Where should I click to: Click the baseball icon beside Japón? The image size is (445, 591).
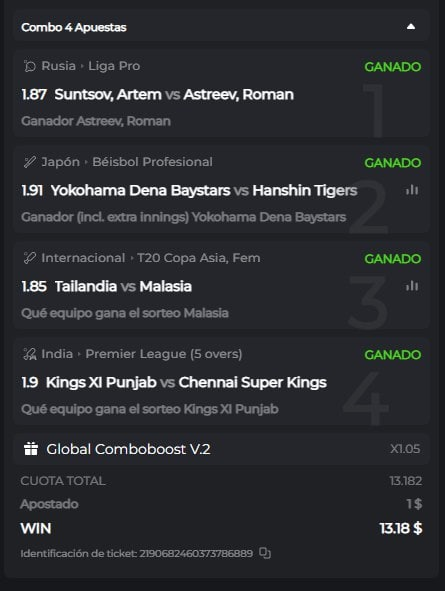point(29,162)
